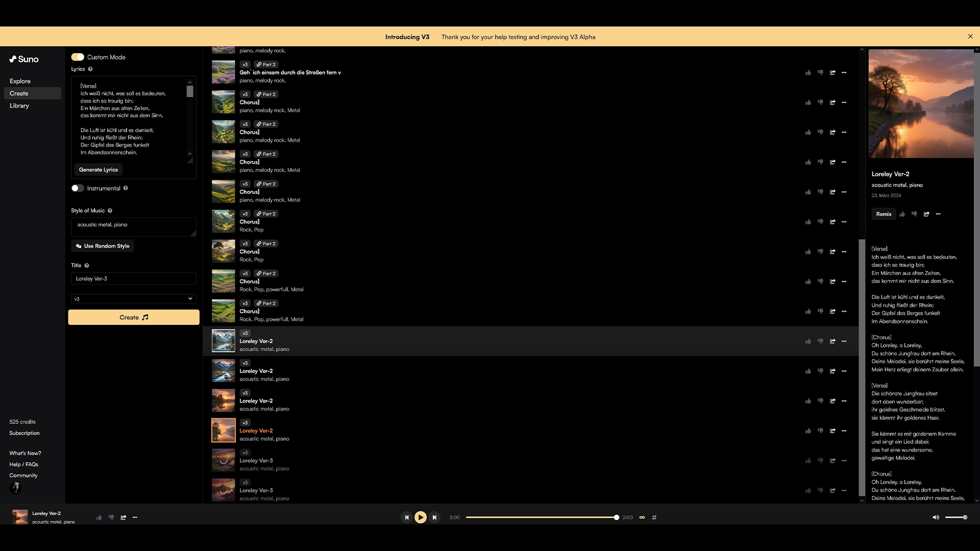Click the repeat icon in player bar

pyautogui.click(x=654, y=517)
